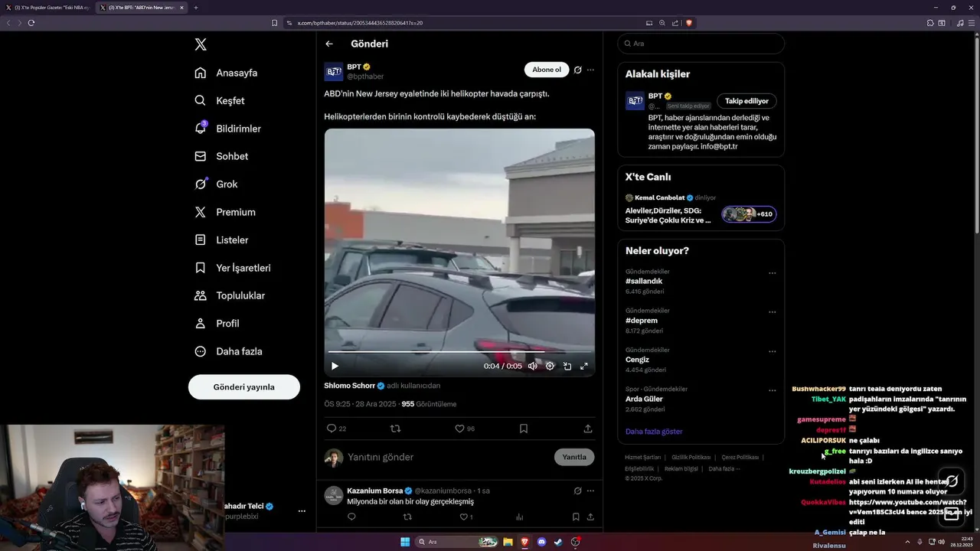This screenshot has width=980, height=551.
Task: Open File Explorer from the taskbar
Action: pyautogui.click(x=508, y=542)
